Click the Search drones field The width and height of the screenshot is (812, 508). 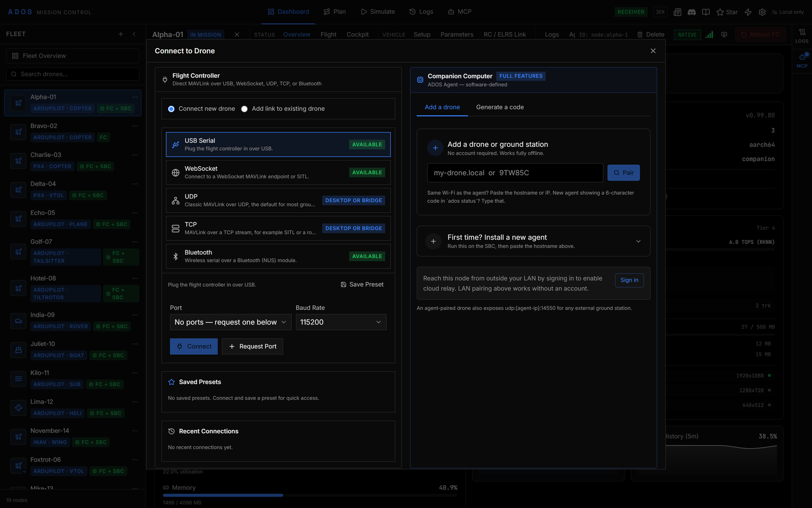pyautogui.click(x=73, y=74)
